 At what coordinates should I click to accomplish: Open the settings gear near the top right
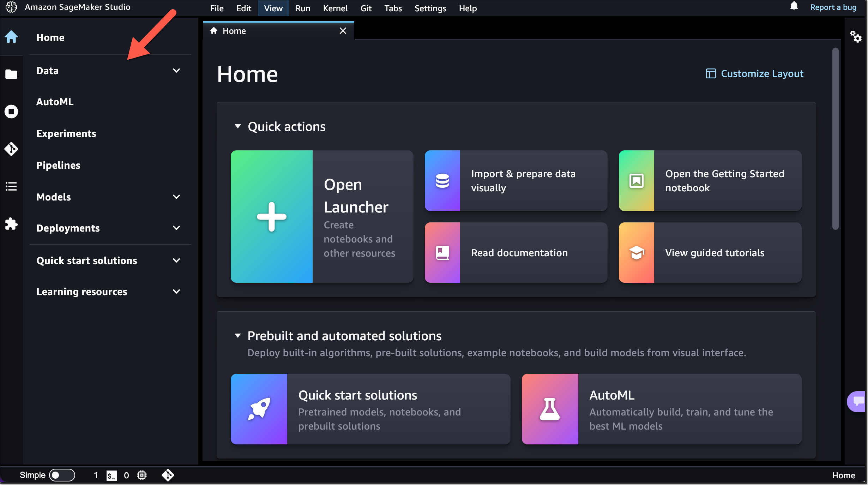pyautogui.click(x=856, y=37)
